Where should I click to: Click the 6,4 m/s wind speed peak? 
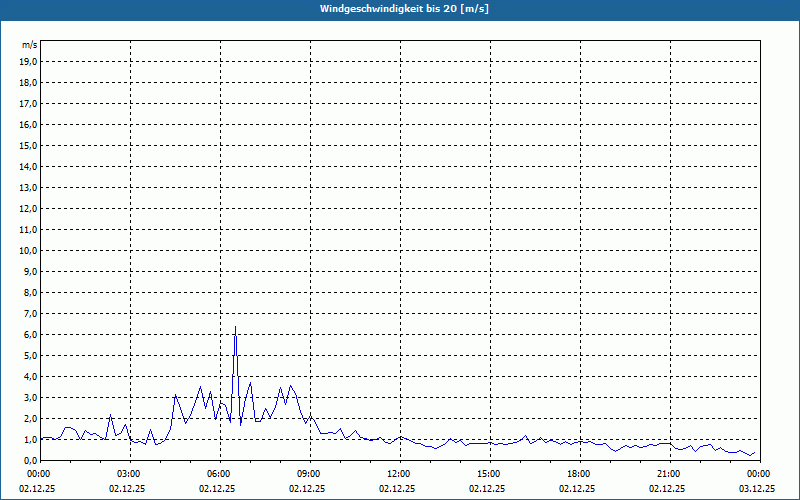point(235,327)
